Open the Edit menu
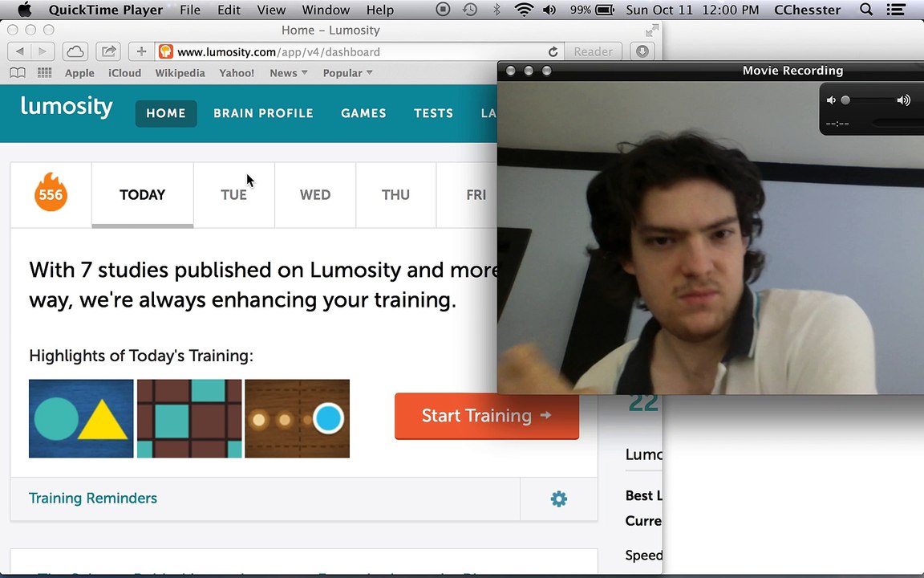This screenshot has height=578, width=924. [229, 10]
